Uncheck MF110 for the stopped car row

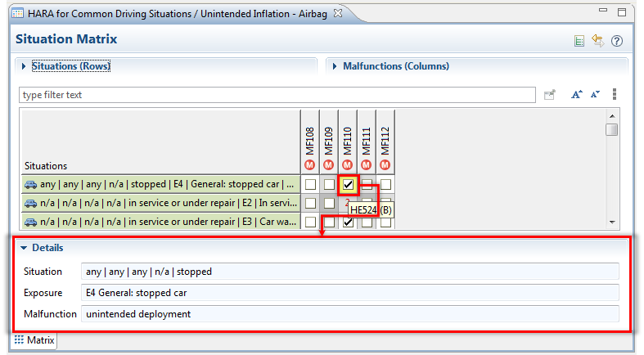point(348,185)
